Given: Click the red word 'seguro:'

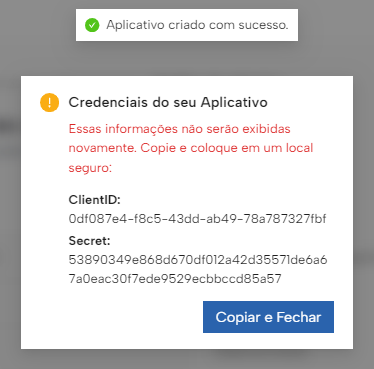Looking at the screenshot, I should pyautogui.click(x=90, y=168).
